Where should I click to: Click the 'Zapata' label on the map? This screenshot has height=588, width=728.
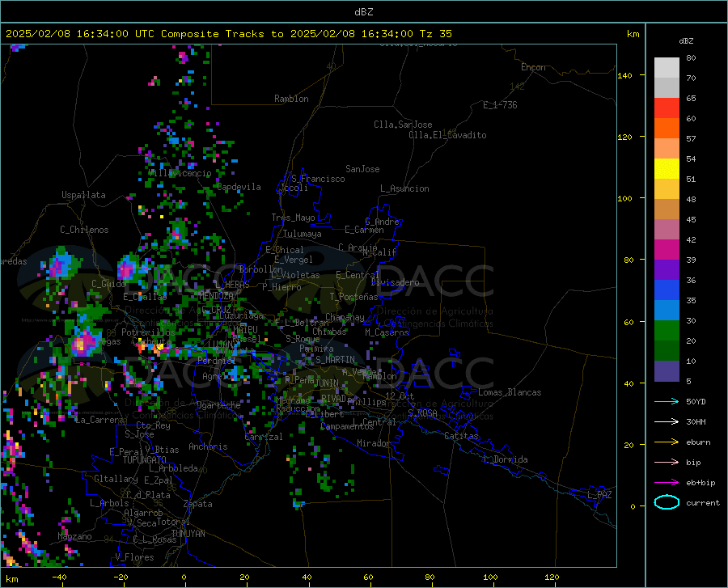click(198, 504)
